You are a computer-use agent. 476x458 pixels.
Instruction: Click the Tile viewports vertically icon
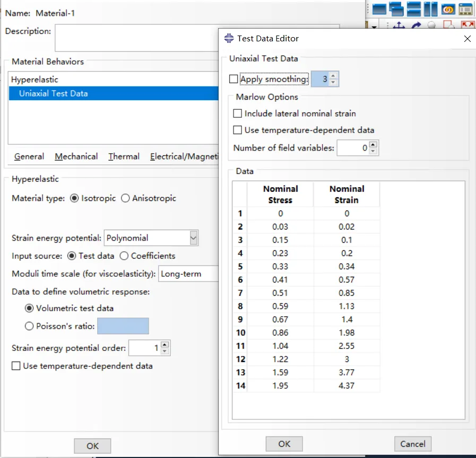pos(430,9)
